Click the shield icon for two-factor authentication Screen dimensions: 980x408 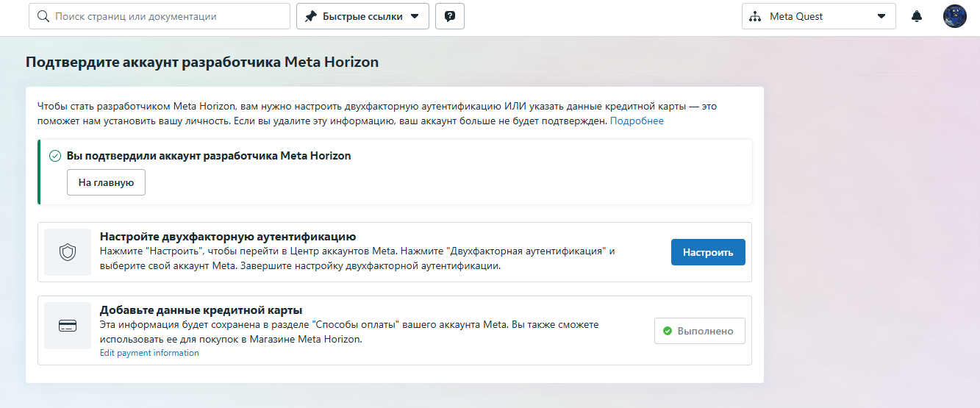[x=68, y=252]
